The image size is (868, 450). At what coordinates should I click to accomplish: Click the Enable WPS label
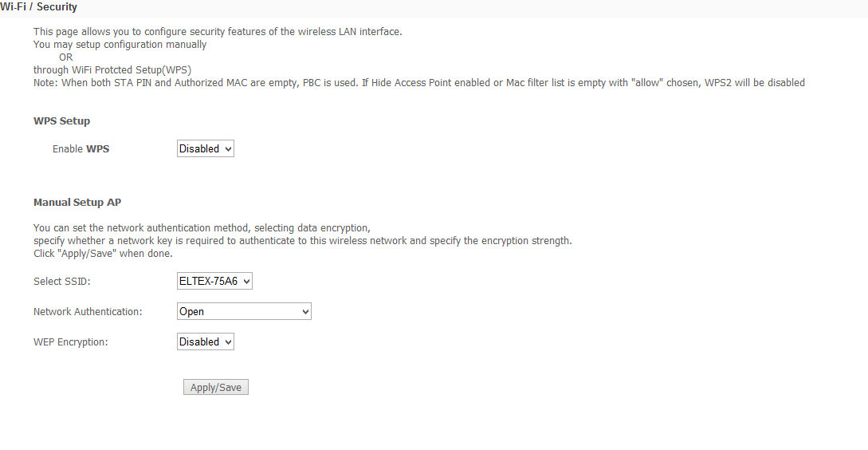coord(81,149)
